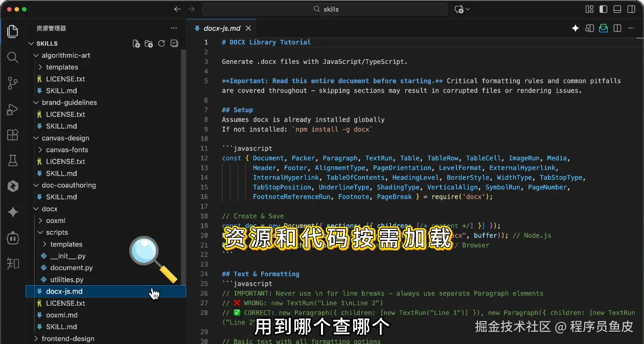
Task: Open editor more actions menu
Action: (x=631, y=28)
